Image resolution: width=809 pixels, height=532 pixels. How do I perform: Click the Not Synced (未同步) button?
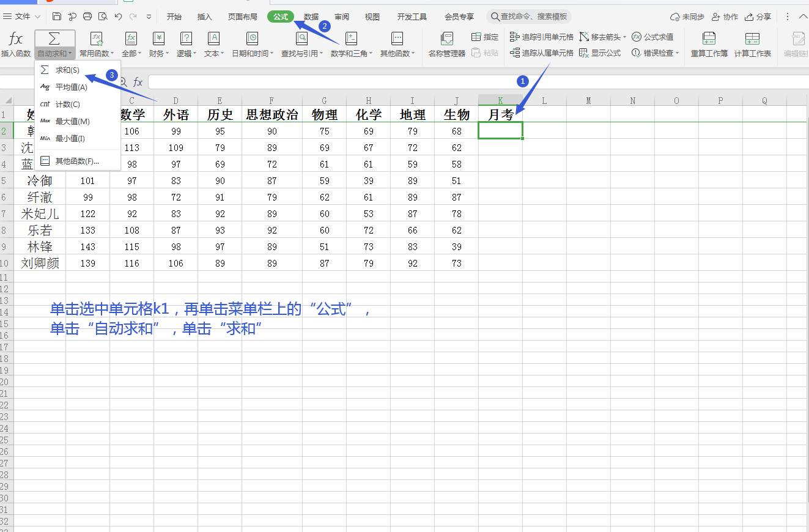(687, 17)
